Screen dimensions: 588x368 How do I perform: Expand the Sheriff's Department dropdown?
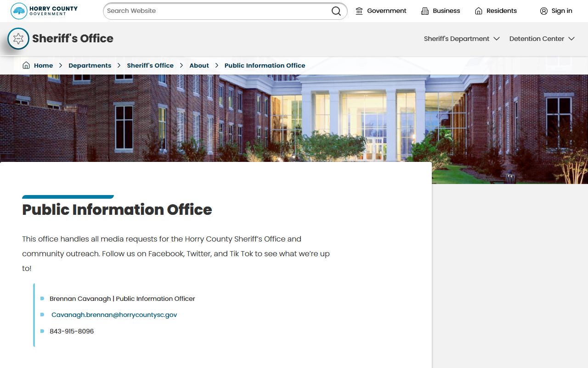462,39
